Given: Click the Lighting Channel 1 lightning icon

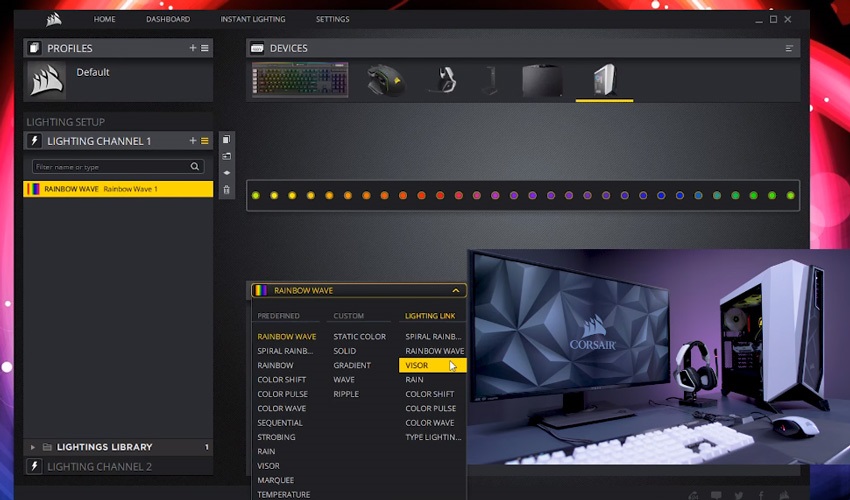Looking at the screenshot, I should [x=34, y=140].
